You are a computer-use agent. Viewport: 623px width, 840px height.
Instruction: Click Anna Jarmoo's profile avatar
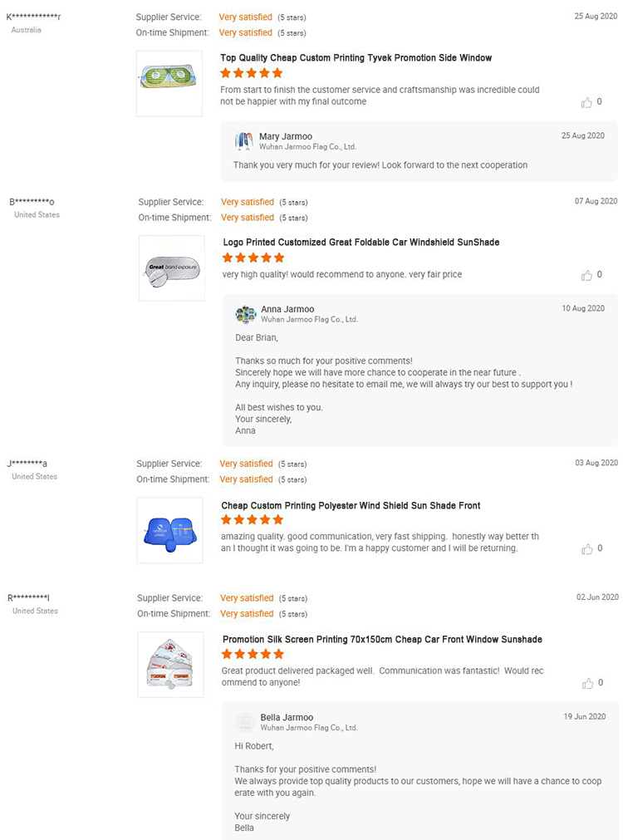pyautogui.click(x=245, y=314)
